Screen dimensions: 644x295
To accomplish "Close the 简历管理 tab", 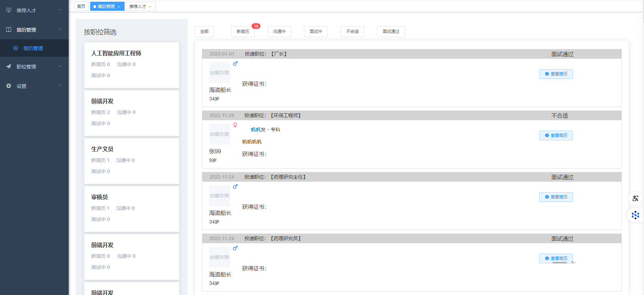I will point(119,7).
